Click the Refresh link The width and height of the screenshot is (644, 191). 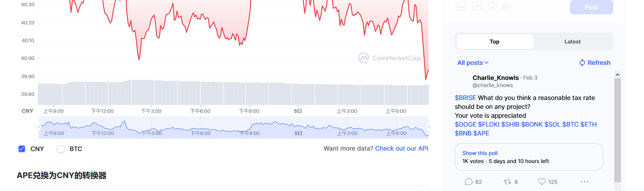point(594,63)
